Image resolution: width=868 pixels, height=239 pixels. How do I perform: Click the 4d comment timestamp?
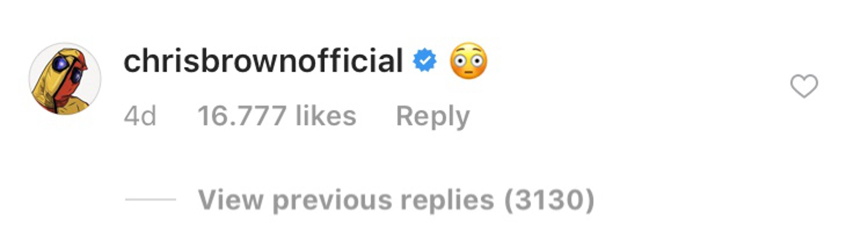pyautogui.click(x=140, y=116)
